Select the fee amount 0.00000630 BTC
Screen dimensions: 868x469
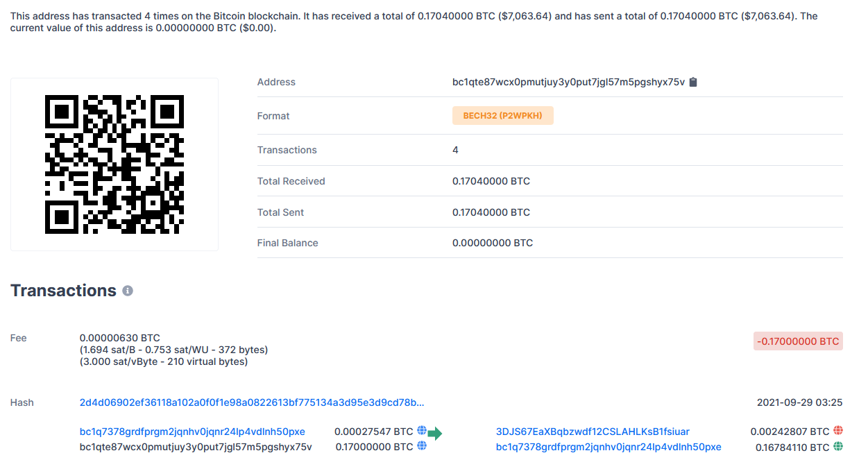120,338
